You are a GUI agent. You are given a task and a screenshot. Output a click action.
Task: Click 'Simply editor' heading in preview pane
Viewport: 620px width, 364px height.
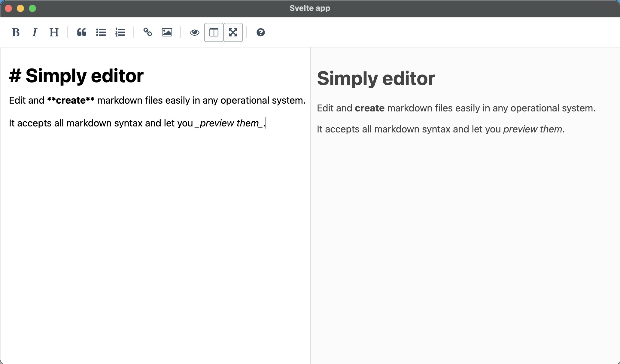pyautogui.click(x=376, y=78)
